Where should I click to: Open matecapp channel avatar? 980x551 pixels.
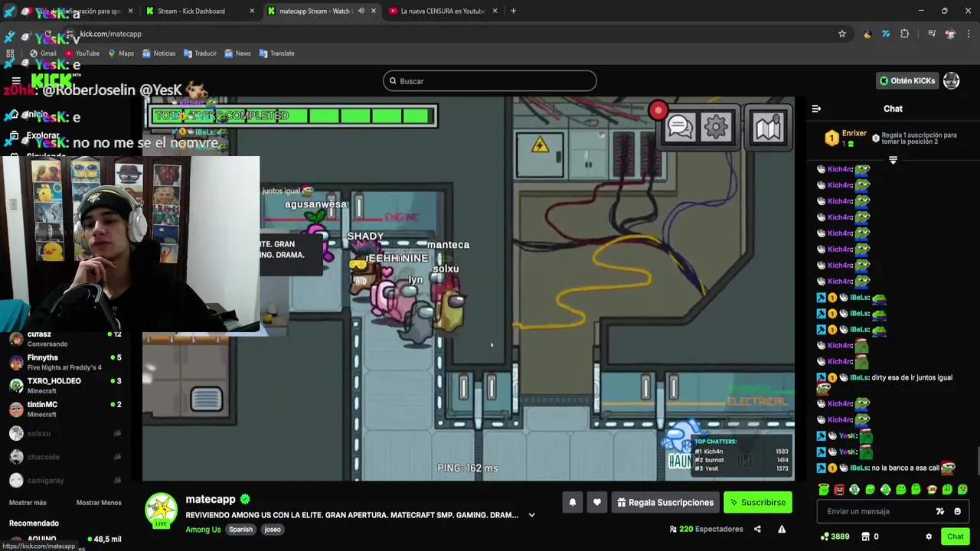click(162, 510)
